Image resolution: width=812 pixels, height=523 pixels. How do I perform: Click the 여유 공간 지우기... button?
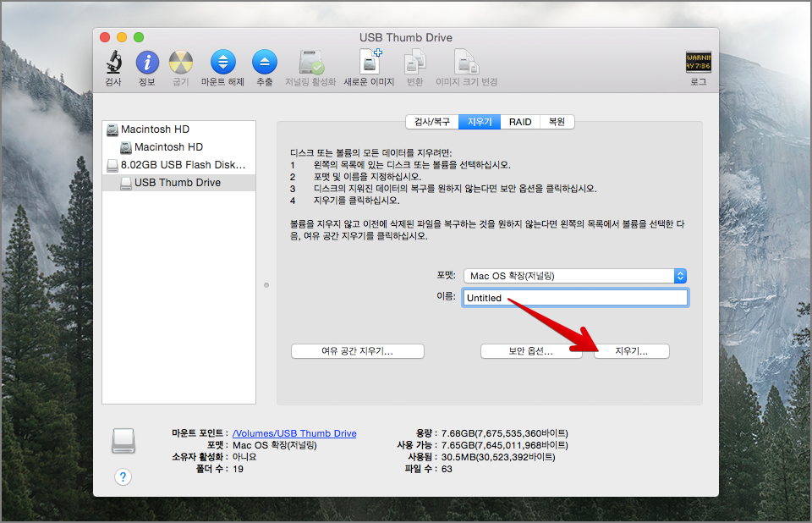coord(357,351)
